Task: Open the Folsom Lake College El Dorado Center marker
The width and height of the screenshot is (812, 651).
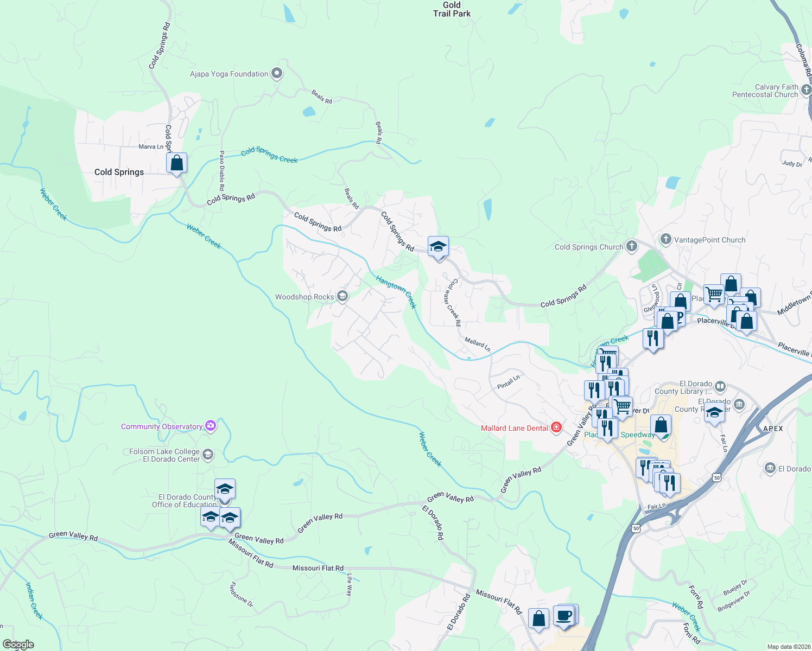Action: click(208, 454)
